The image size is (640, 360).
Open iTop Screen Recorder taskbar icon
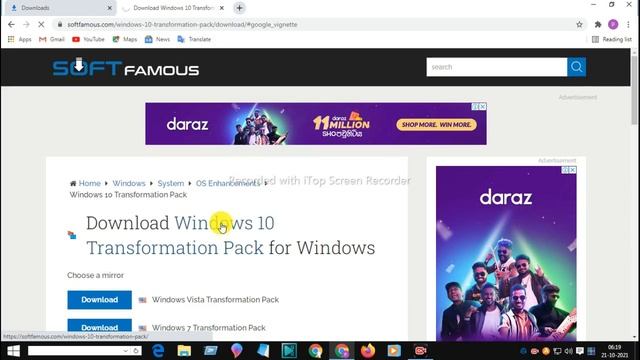(x=420, y=351)
